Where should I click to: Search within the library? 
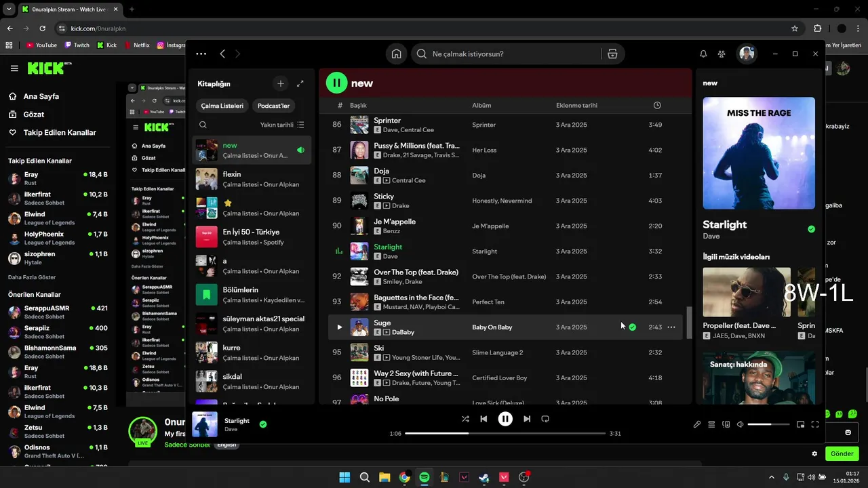pos(203,125)
